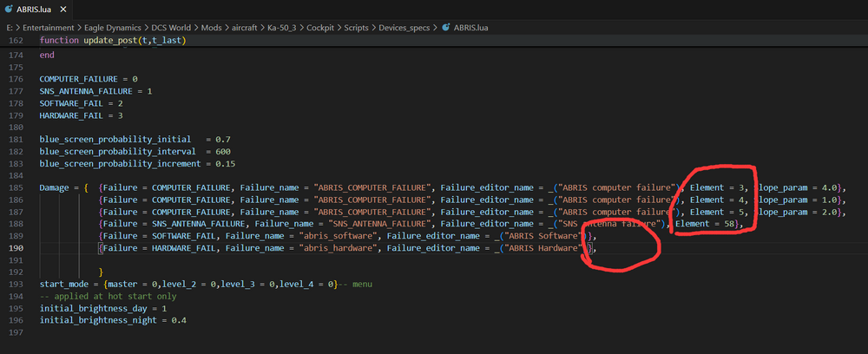Click initial_brightness_day = 1 line
The width and height of the screenshot is (868, 354).
click(x=103, y=309)
